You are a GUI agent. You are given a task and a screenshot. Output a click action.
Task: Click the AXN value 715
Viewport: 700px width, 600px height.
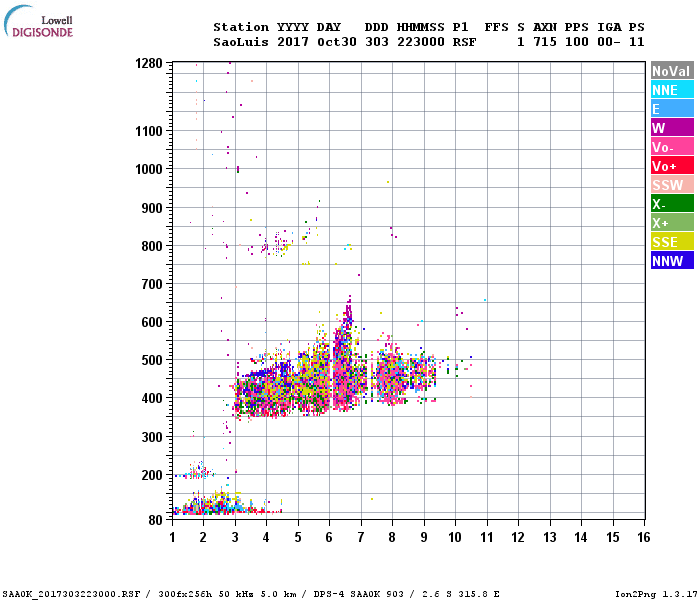point(545,42)
